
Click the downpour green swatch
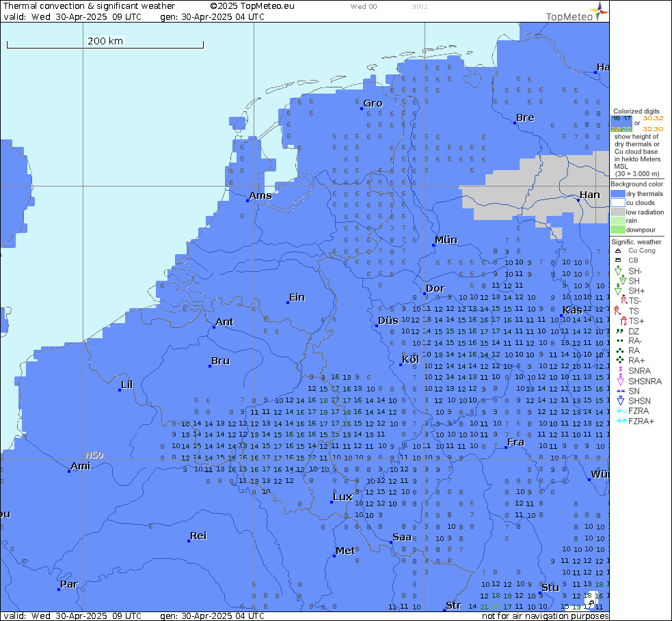tap(617, 230)
